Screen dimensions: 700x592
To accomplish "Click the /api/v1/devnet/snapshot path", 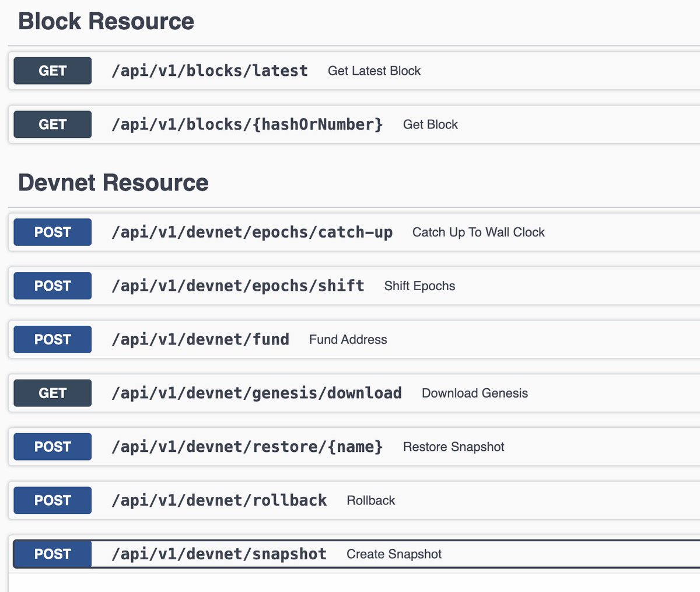I will point(219,554).
